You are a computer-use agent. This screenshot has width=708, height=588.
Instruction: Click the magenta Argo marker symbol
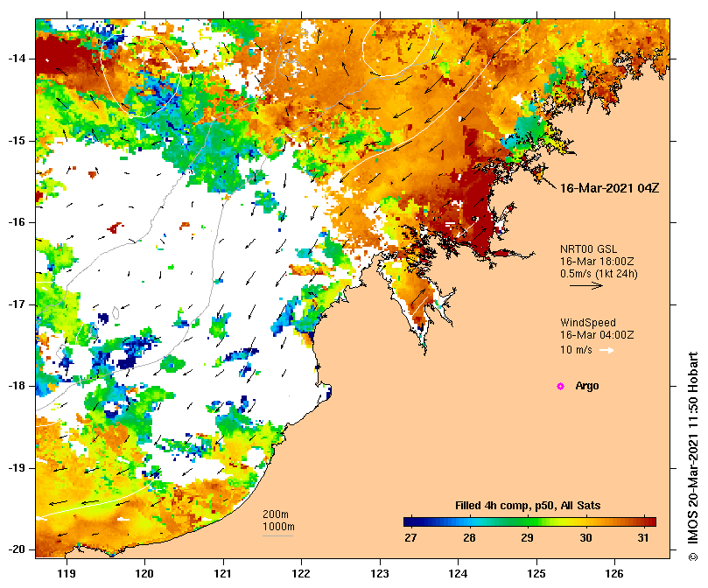tap(560, 386)
